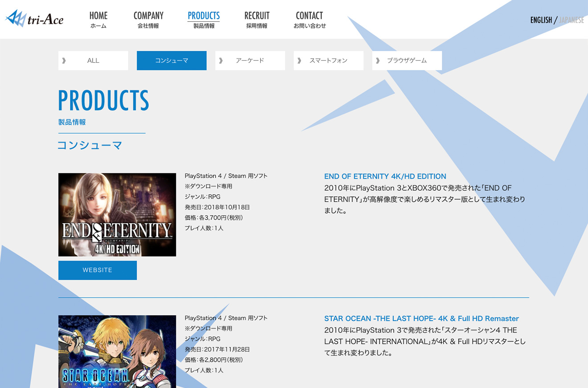Open the End of Eternity cover image
Viewport: 588px width, 388px height.
click(x=117, y=215)
